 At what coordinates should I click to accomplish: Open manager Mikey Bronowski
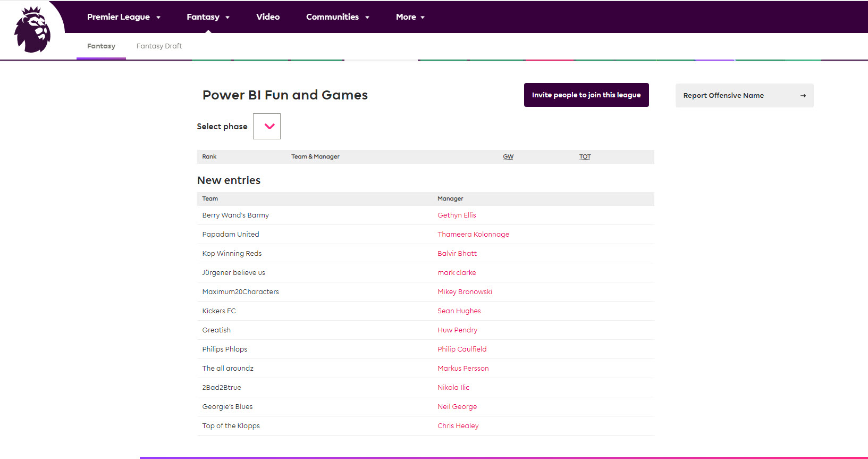[465, 292]
